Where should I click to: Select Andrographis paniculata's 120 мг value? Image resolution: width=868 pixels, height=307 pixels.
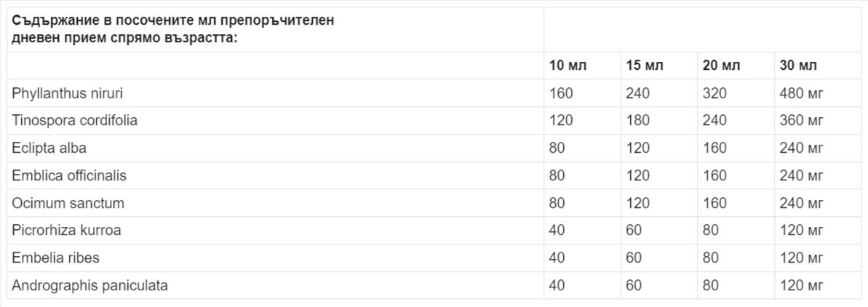point(802,286)
